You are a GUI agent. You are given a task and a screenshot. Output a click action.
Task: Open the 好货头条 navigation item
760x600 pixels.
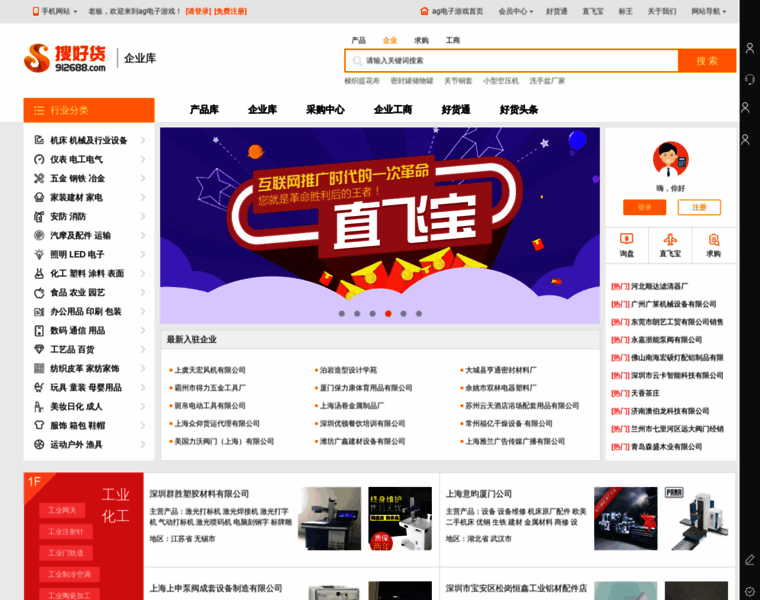pos(519,110)
